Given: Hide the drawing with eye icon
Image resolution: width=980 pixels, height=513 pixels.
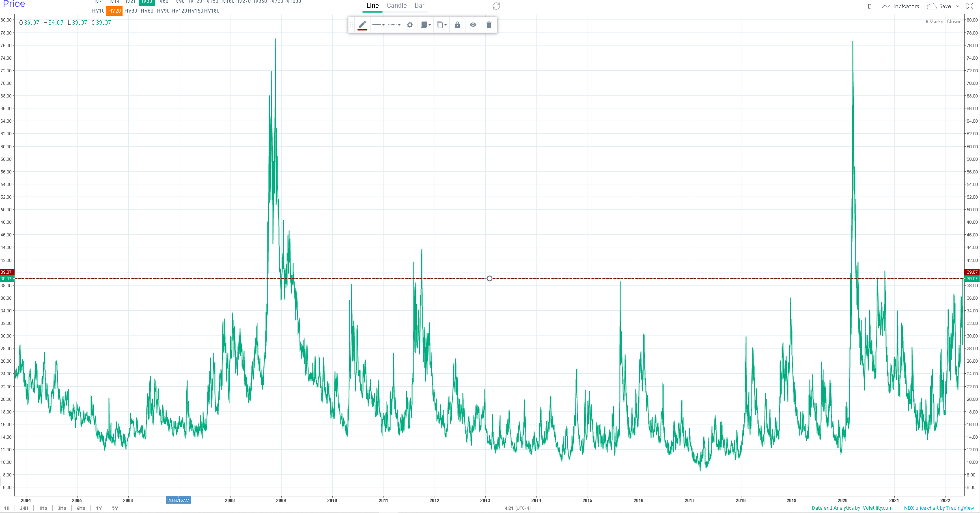Looking at the screenshot, I should (473, 25).
